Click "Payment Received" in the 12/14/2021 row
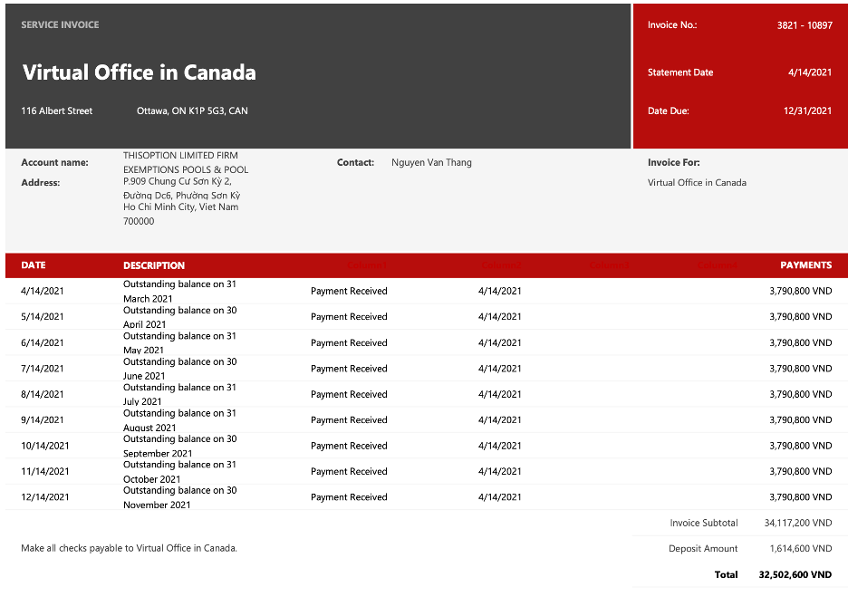The height and width of the screenshot is (616, 848). click(x=349, y=497)
